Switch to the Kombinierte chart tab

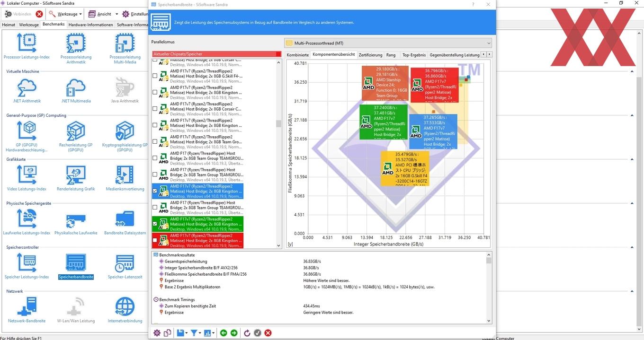tap(298, 55)
